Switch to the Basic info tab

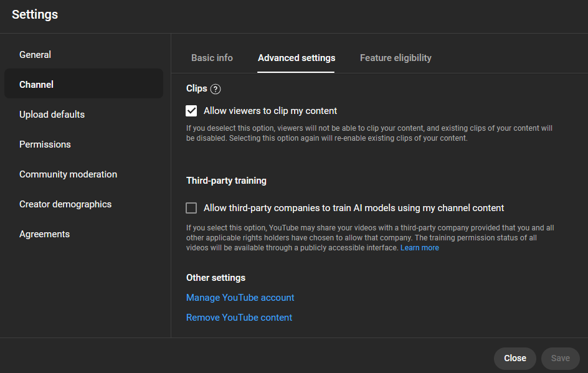[212, 58]
